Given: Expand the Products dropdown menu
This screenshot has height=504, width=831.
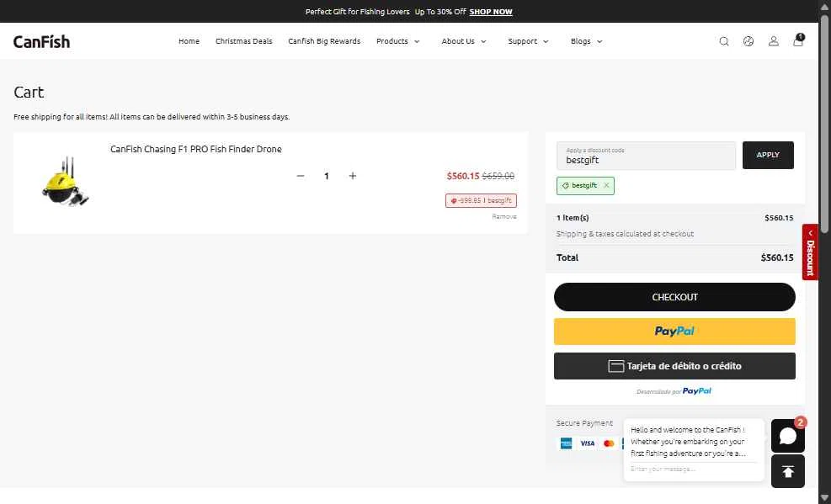Looking at the screenshot, I should pos(397,41).
